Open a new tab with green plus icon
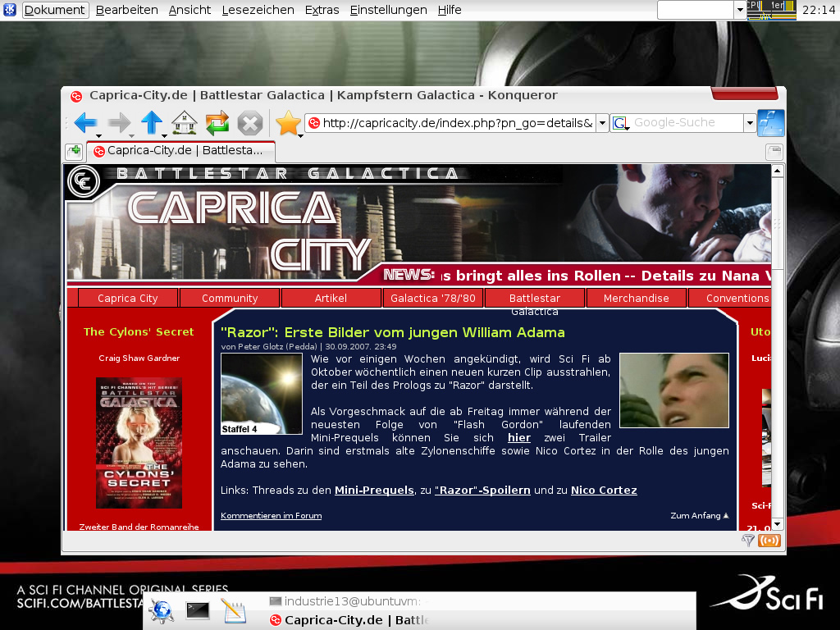This screenshot has width=840, height=630. point(74,151)
